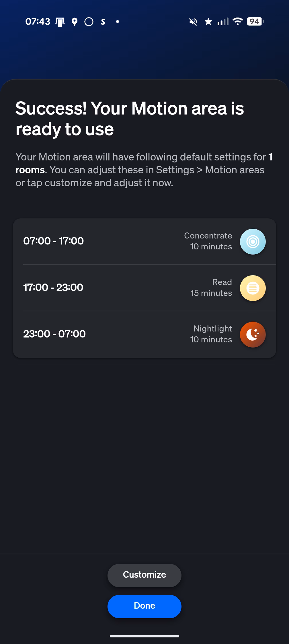Tap the Read scene icon
Image resolution: width=289 pixels, height=644 pixels.
253,288
